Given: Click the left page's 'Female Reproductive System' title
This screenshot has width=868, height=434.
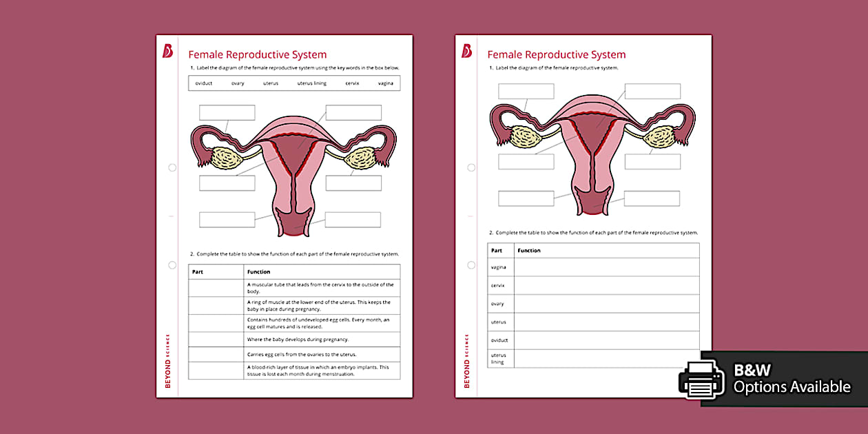Looking at the screenshot, I should [x=258, y=54].
